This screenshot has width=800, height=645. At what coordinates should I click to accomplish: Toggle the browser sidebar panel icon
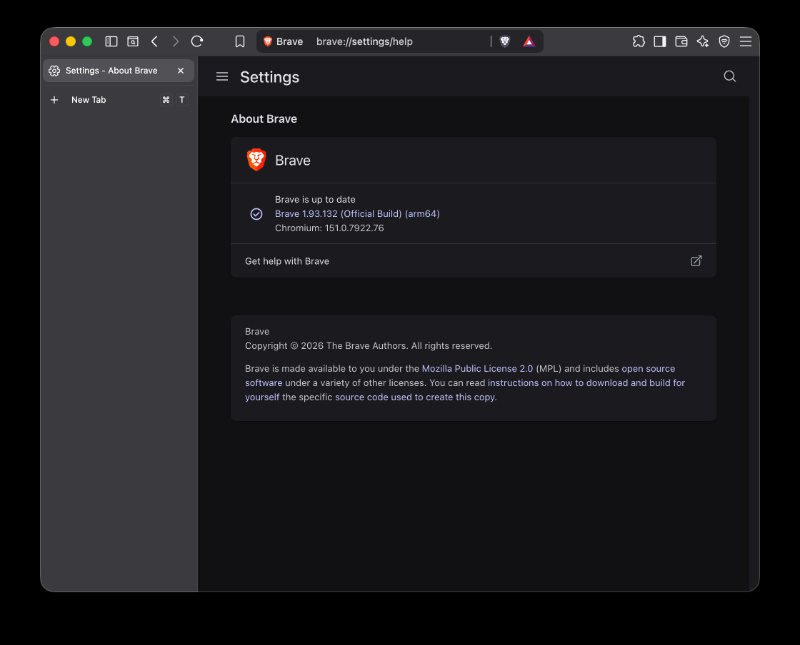point(660,41)
